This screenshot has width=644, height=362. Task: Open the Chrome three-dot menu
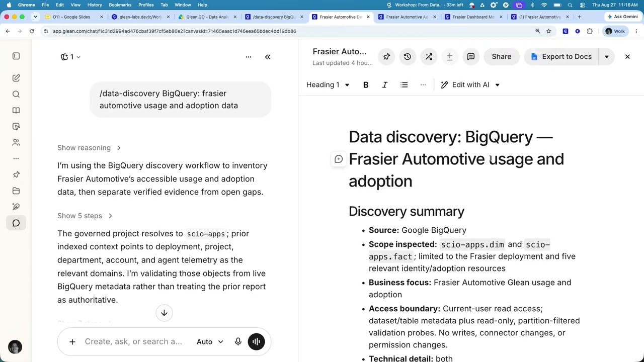tap(636, 31)
